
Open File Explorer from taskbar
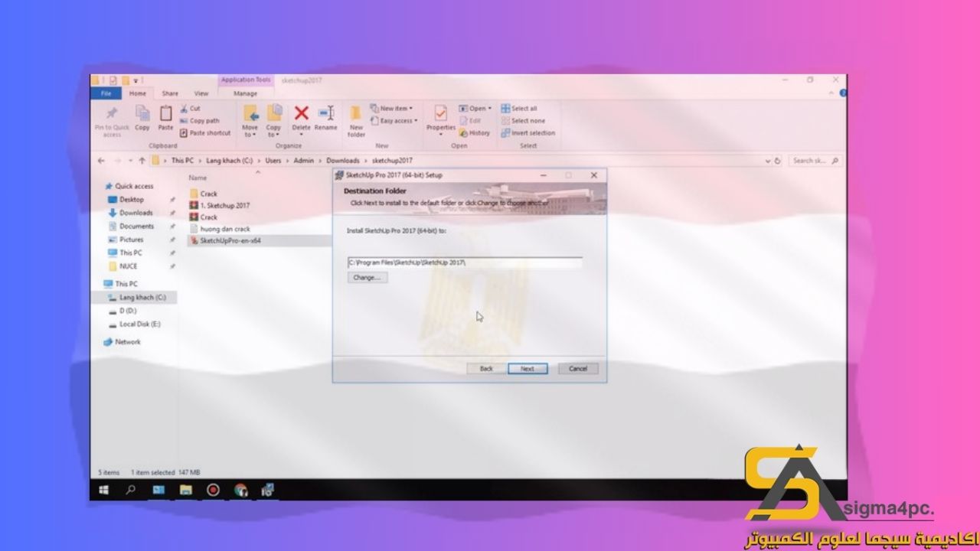point(185,490)
